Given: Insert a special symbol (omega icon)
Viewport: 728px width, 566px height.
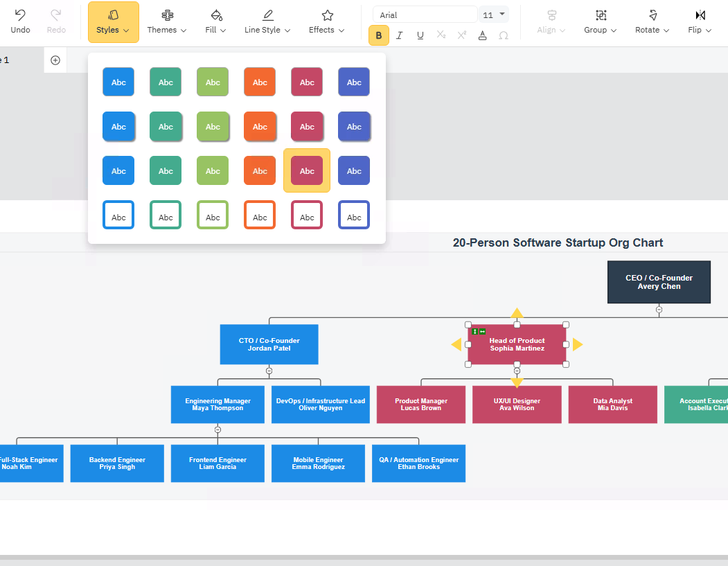Looking at the screenshot, I should pos(504,35).
